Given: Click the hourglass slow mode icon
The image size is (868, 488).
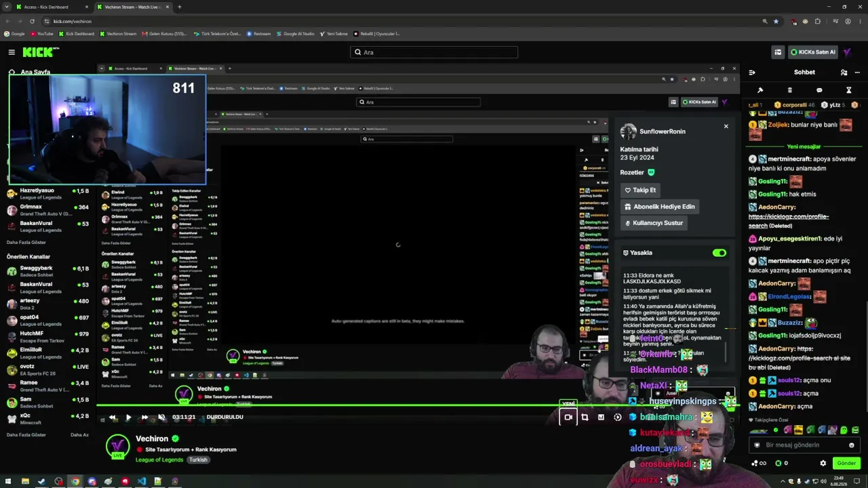Looking at the screenshot, I should click(x=848, y=90).
